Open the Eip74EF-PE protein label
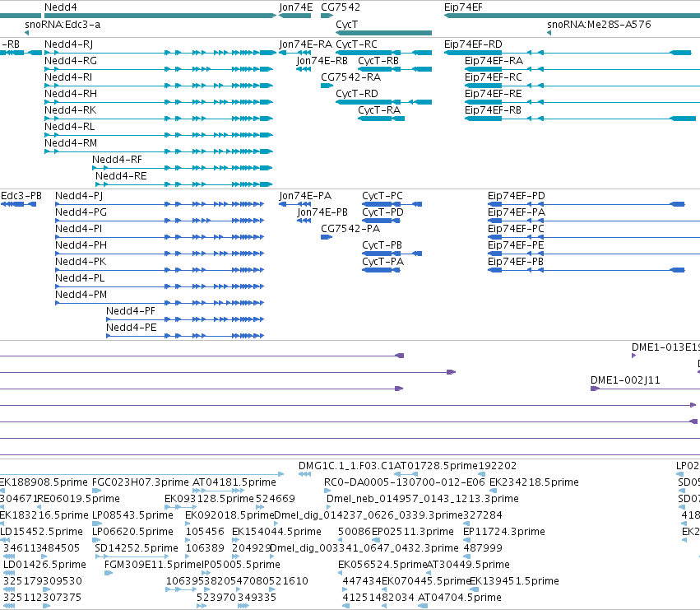Screen dimensions: 700x610 516,245
